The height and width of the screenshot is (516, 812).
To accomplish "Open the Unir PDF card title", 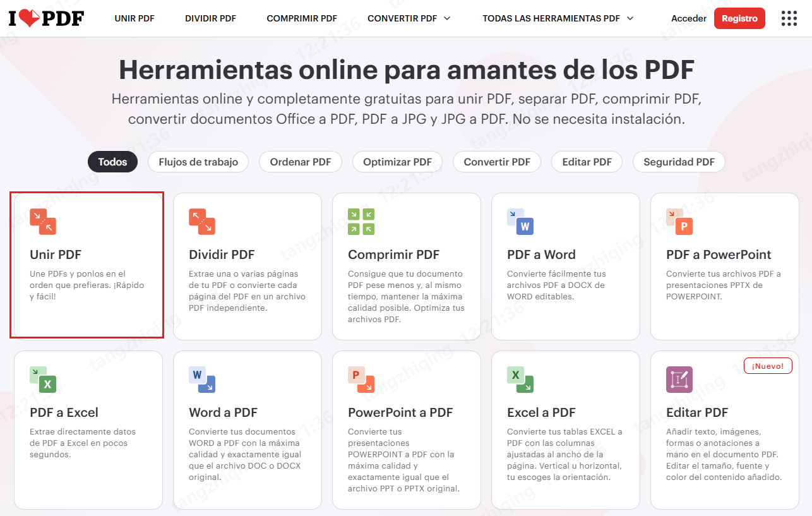I will click(x=56, y=255).
